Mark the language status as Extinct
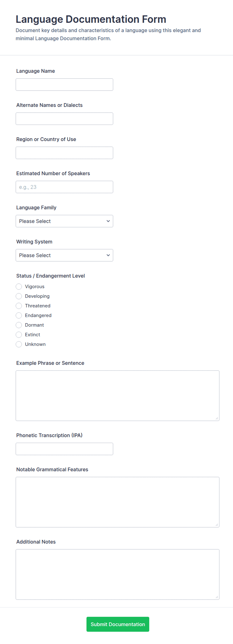Image resolution: width=233 pixels, height=644 pixels. click(x=19, y=335)
